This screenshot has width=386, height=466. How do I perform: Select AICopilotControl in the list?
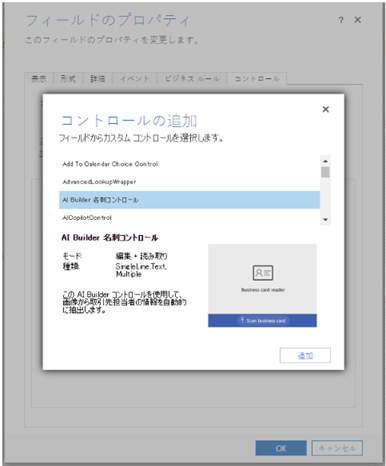point(189,218)
